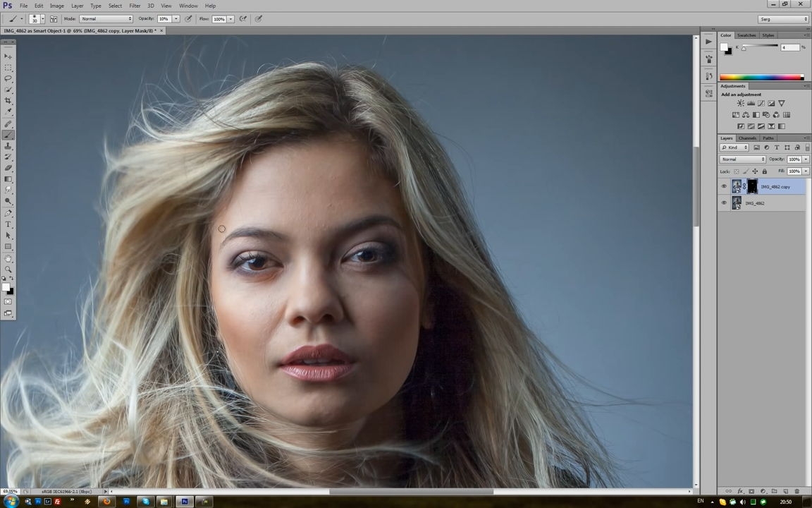This screenshot has height=508, width=812.
Task: Hide the IMG_4862 layer
Action: point(724,202)
